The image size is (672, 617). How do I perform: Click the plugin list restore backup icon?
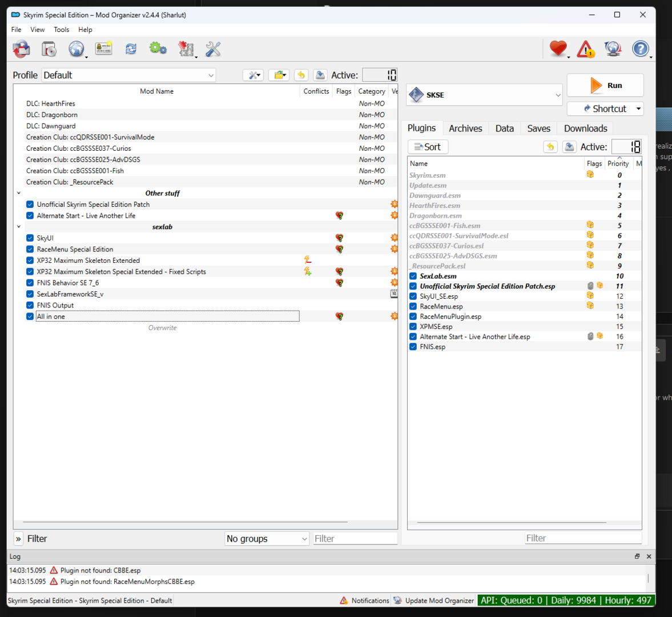pyautogui.click(x=550, y=147)
